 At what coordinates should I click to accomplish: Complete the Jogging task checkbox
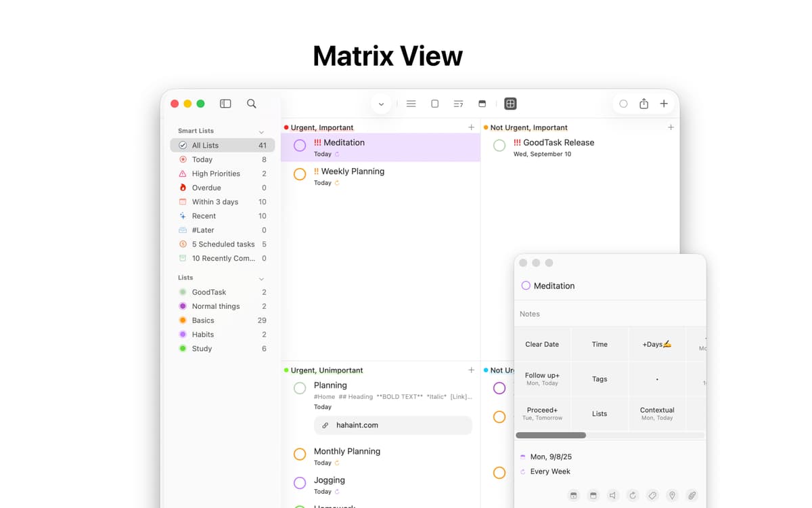pyautogui.click(x=300, y=483)
